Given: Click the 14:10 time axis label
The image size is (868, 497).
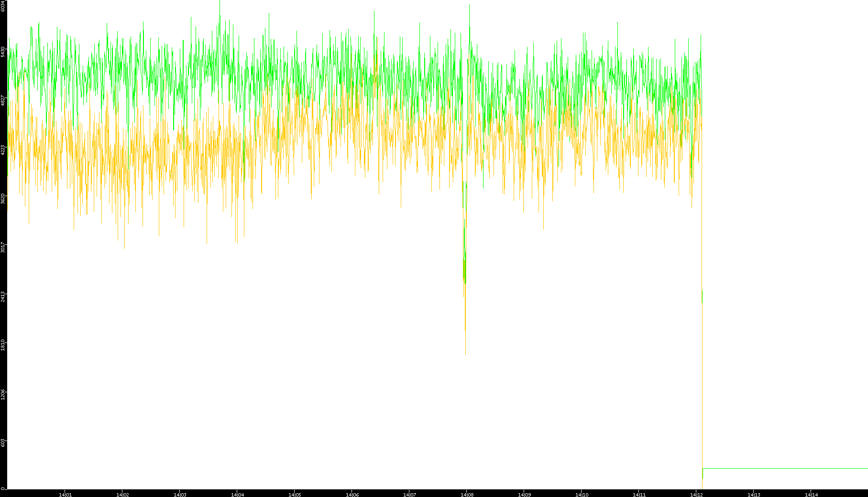Looking at the screenshot, I should [582, 495].
